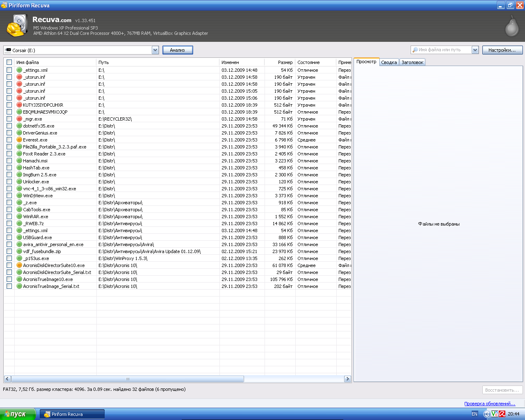
Task: Click orange status icon of AcronisDiskDirectorSuite10.exe
Action: pyautogui.click(x=19, y=265)
